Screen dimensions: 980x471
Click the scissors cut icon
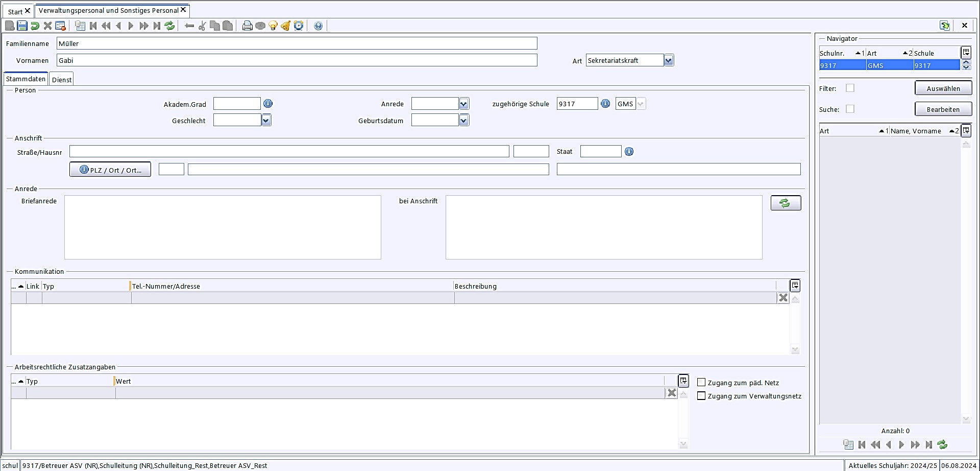(202, 26)
